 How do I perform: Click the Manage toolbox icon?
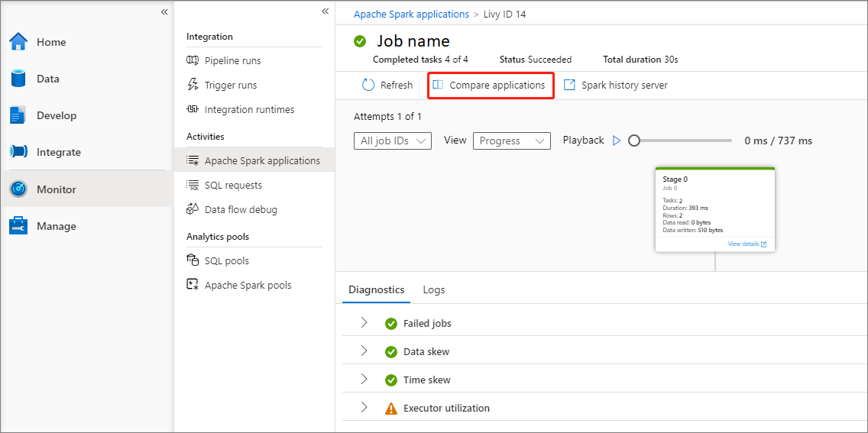click(x=18, y=226)
